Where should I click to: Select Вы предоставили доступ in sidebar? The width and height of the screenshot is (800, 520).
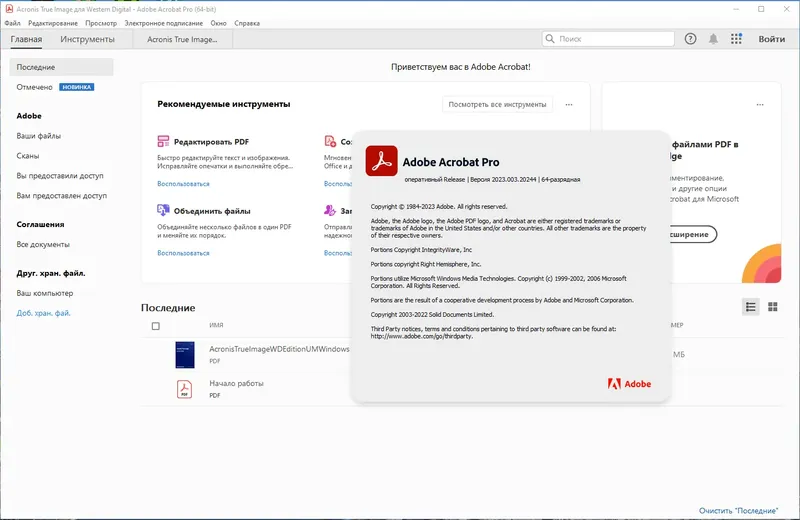[x=60, y=176]
